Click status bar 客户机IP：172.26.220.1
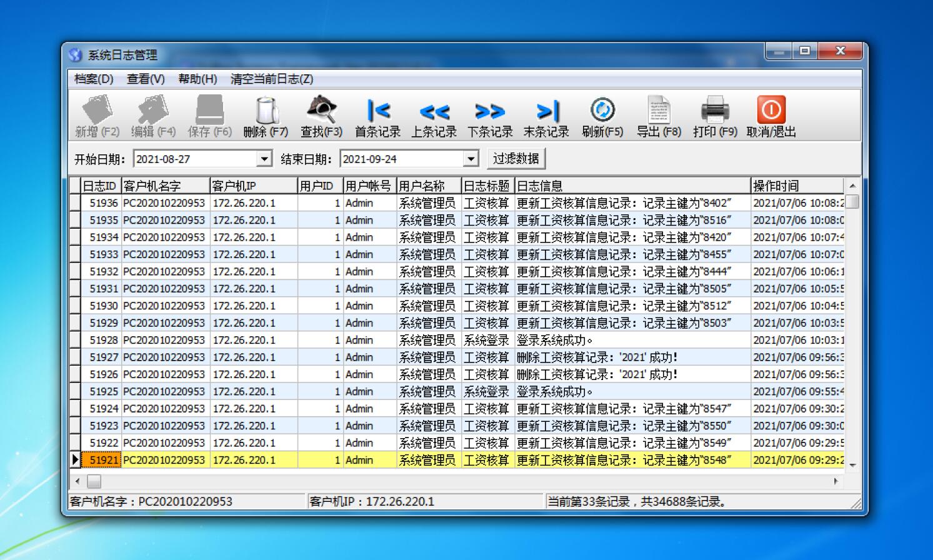This screenshot has height=560, width=933. pos(371,501)
